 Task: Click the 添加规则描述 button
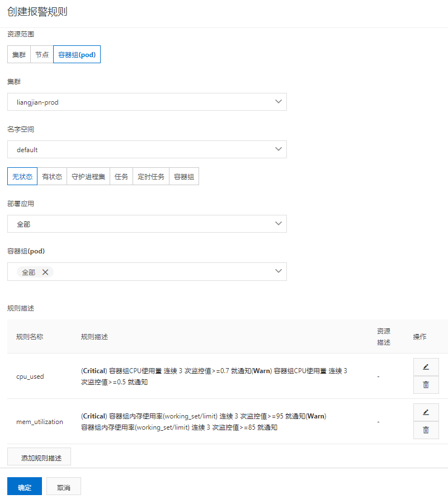[39, 456]
